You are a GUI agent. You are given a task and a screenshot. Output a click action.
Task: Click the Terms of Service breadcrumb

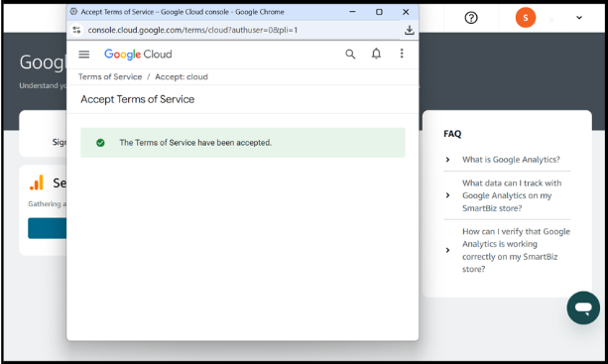tap(110, 76)
